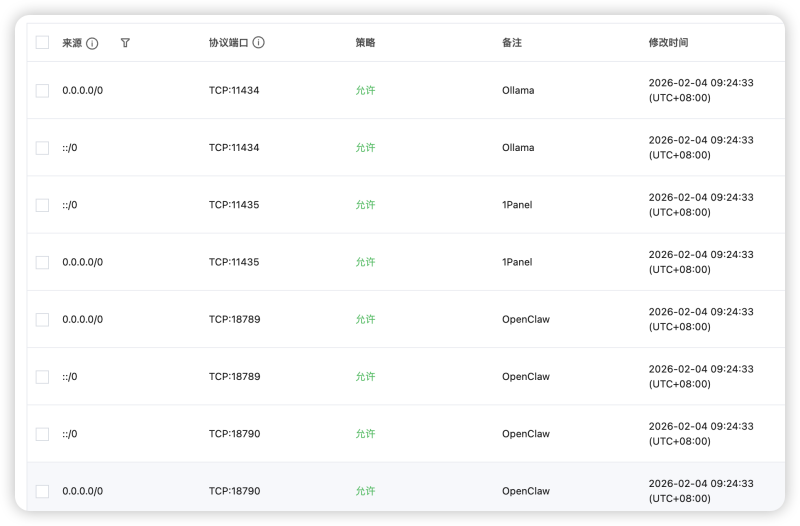Open the filter funnel icon for 来源
Viewport: 800px width, 526px height.
125,43
